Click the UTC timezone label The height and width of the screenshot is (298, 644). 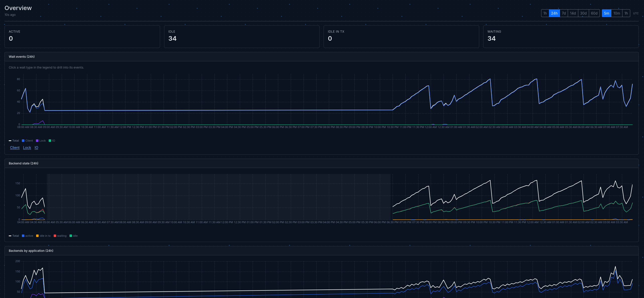coord(636,13)
